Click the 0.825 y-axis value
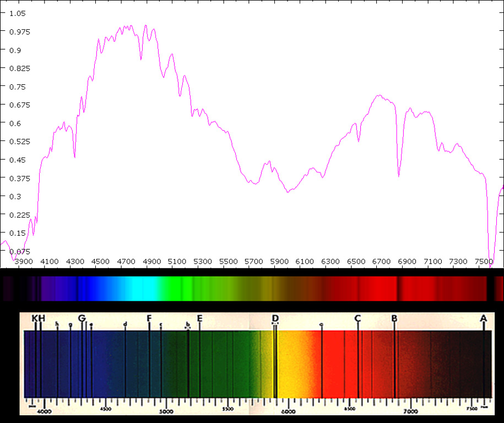This screenshot has height=423, width=504. [20, 68]
